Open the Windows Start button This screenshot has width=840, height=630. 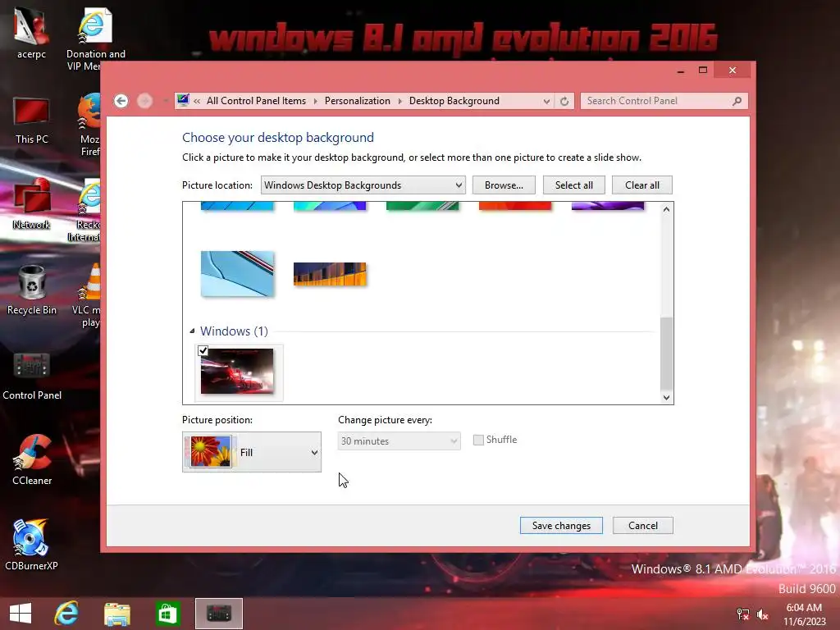21,614
